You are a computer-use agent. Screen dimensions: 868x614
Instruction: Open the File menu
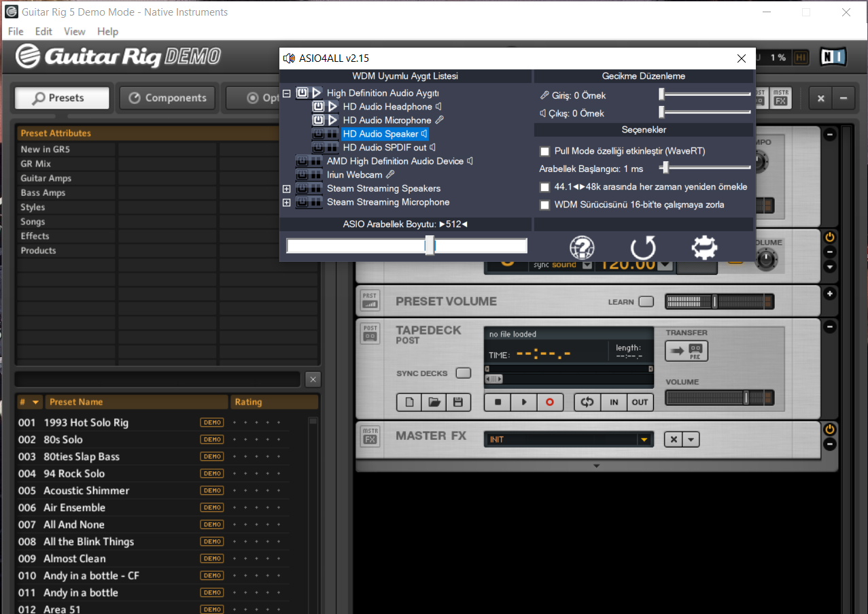tap(16, 31)
